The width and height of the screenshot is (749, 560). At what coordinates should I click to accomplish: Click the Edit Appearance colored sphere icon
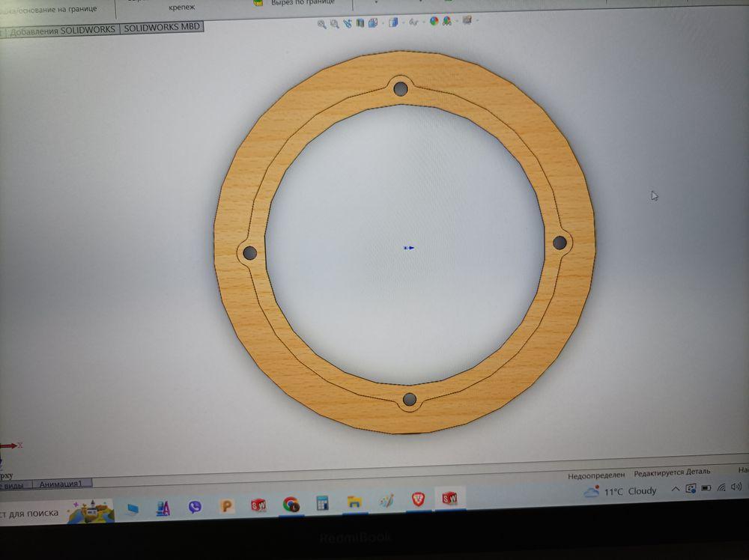tap(434, 22)
